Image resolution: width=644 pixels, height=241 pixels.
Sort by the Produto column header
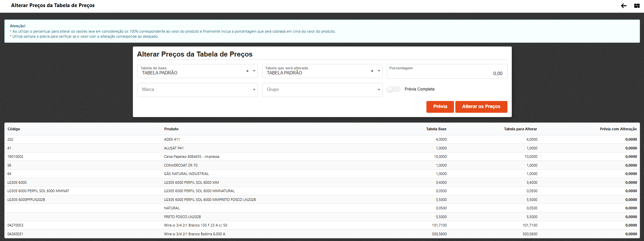pyautogui.click(x=171, y=129)
